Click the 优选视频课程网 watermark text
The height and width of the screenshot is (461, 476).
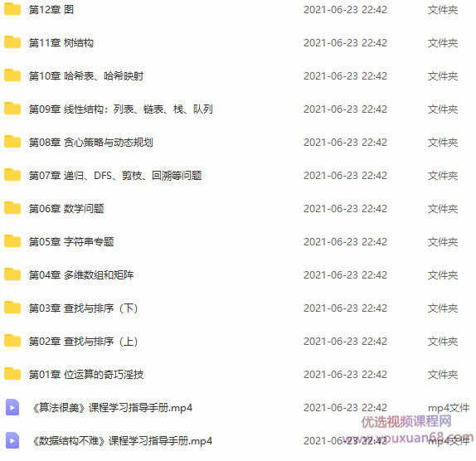click(x=406, y=421)
